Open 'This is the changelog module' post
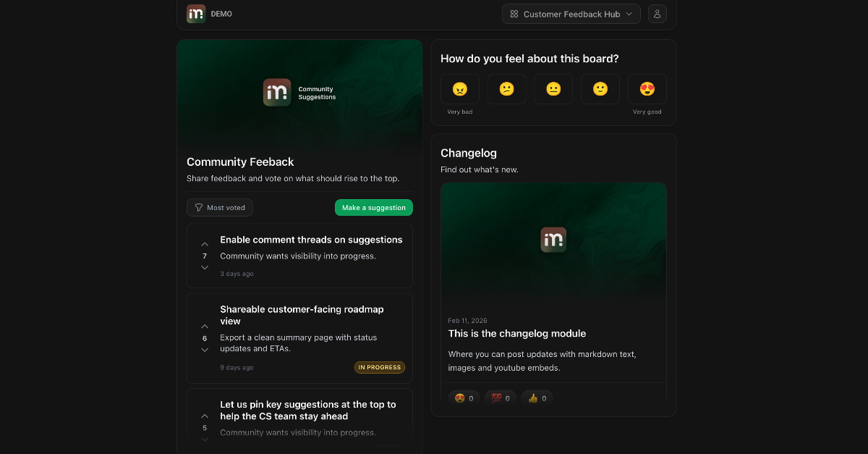The height and width of the screenshot is (454, 868). (x=516, y=334)
